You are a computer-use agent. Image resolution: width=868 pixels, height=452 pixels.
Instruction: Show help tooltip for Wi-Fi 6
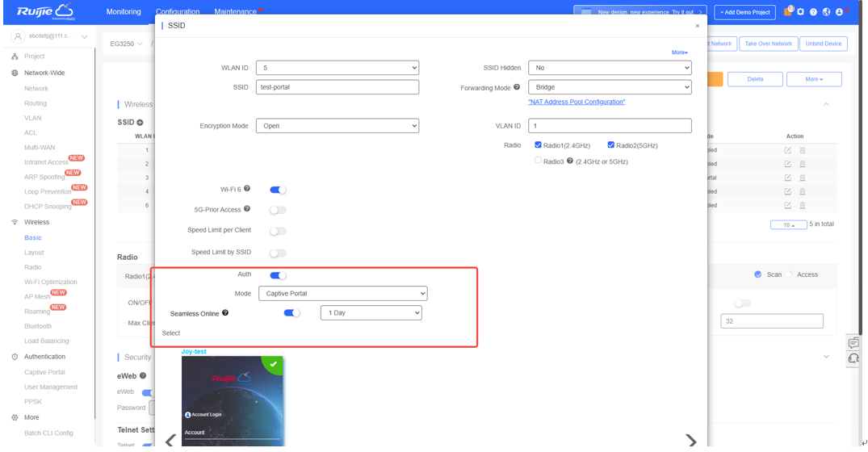pos(247,189)
